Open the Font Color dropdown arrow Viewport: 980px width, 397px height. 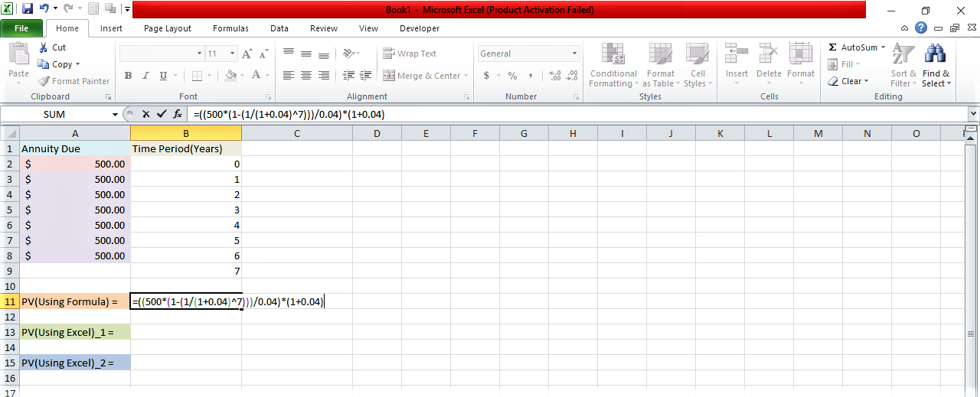point(267,76)
